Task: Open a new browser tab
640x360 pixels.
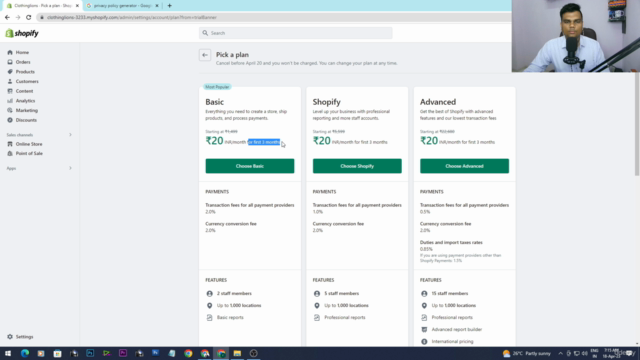Action: (169, 6)
